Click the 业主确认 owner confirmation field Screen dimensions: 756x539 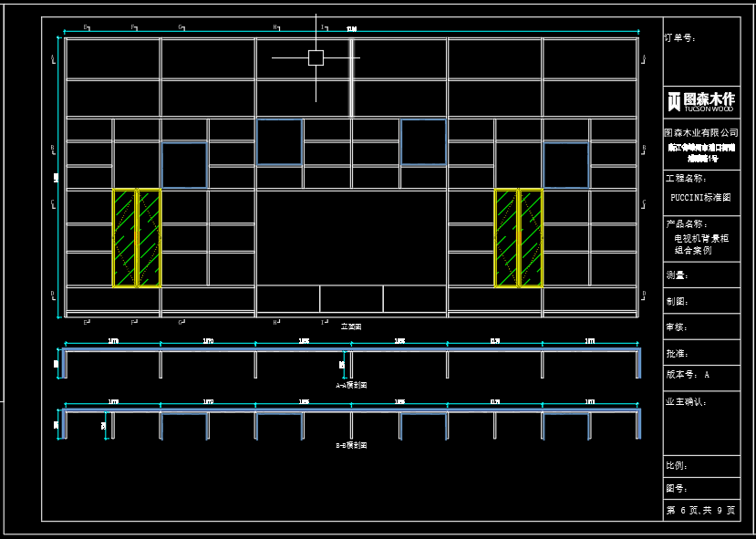(687, 401)
